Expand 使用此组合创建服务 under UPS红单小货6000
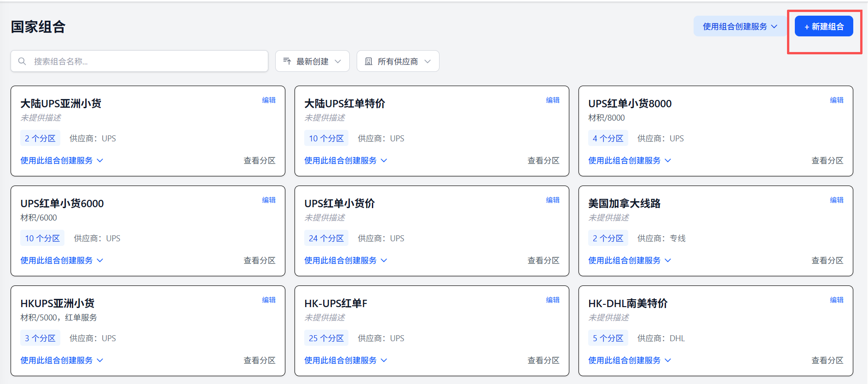Screen dimensions: 868x384 click(62, 260)
